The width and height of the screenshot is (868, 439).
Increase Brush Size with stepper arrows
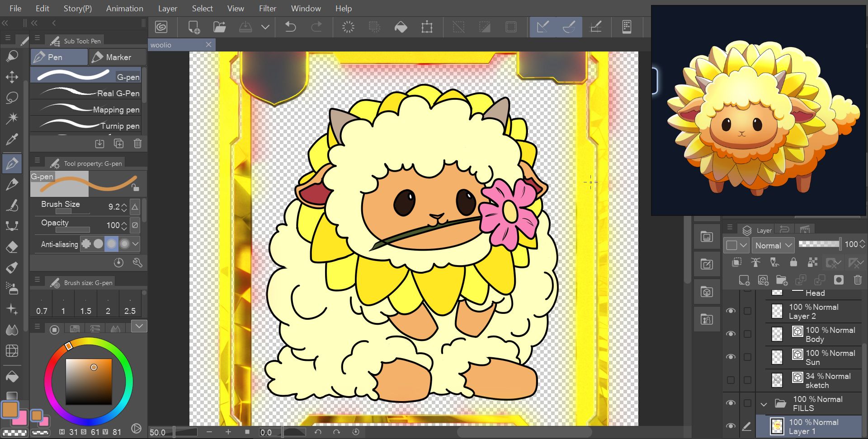coord(124,207)
